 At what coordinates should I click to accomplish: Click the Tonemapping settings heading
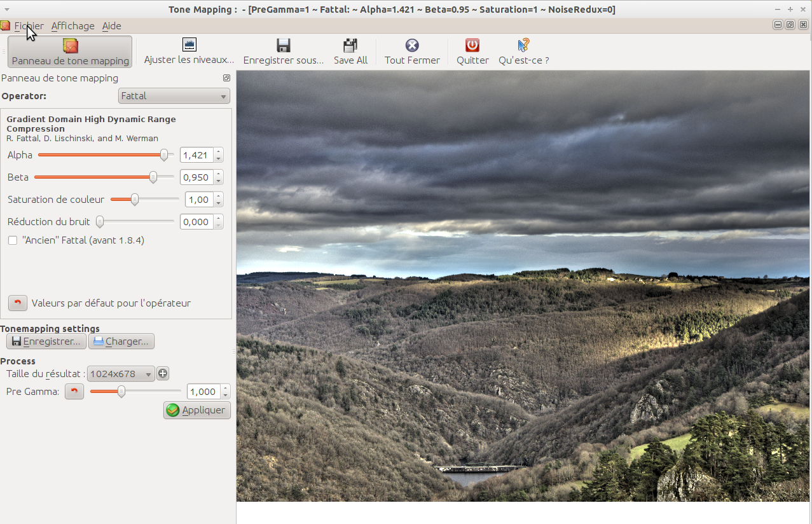click(50, 329)
